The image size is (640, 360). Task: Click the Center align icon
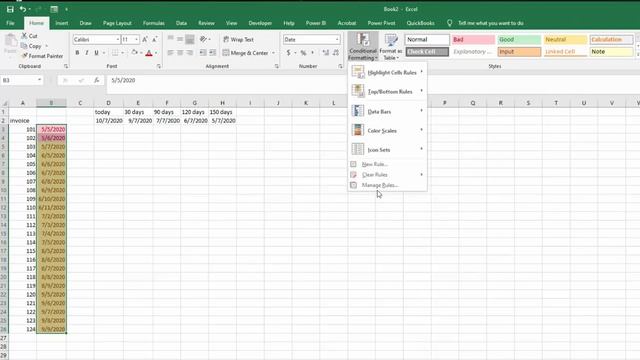tap(180, 53)
